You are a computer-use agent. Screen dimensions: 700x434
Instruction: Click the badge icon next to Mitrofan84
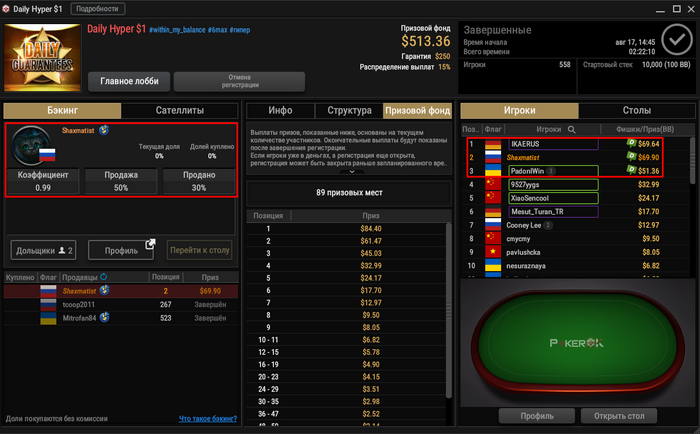click(x=104, y=317)
